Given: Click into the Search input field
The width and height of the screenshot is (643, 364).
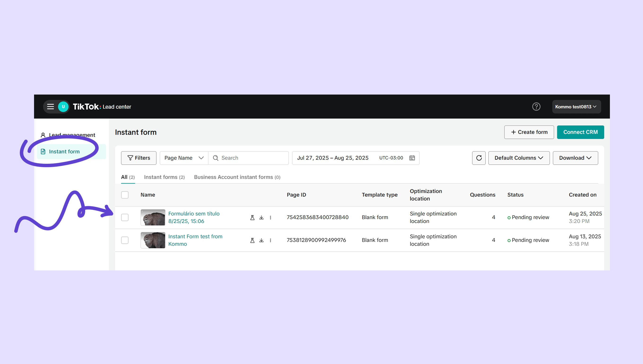Looking at the screenshot, I should point(252,158).
